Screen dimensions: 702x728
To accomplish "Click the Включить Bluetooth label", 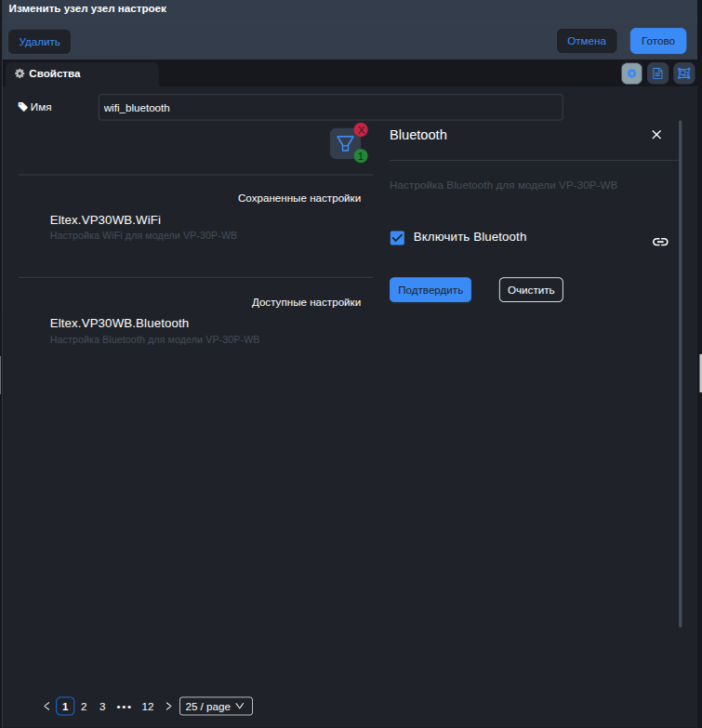I will (470, 237).
